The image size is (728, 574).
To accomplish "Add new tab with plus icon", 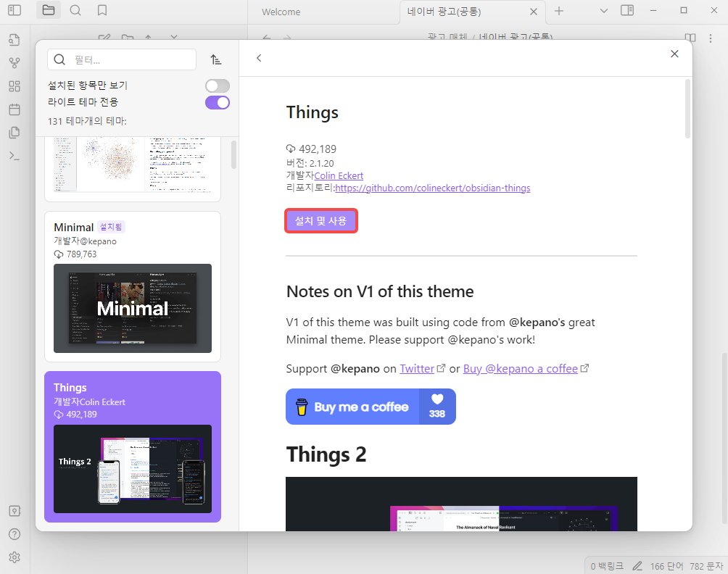I will coord(559,11).
